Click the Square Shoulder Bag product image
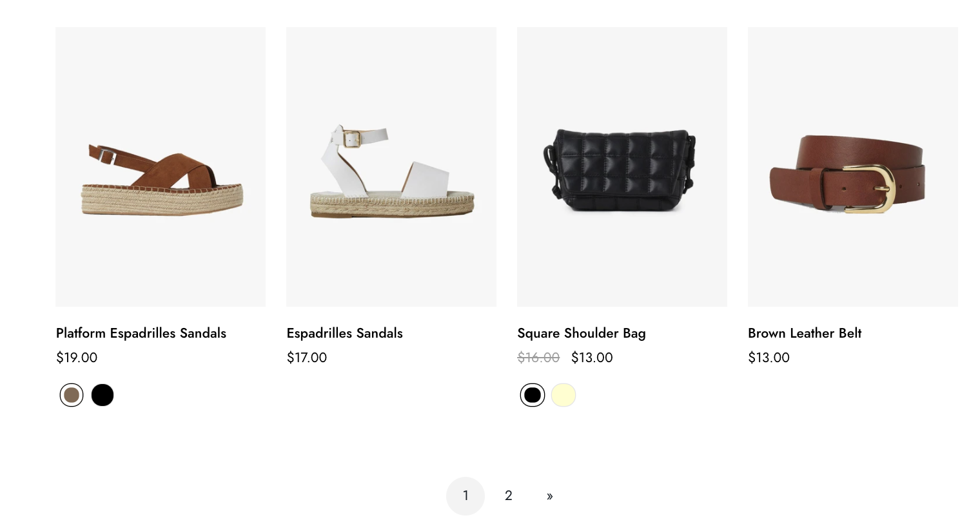The height and width of the screenshot is (531, 980). [622, 166]
